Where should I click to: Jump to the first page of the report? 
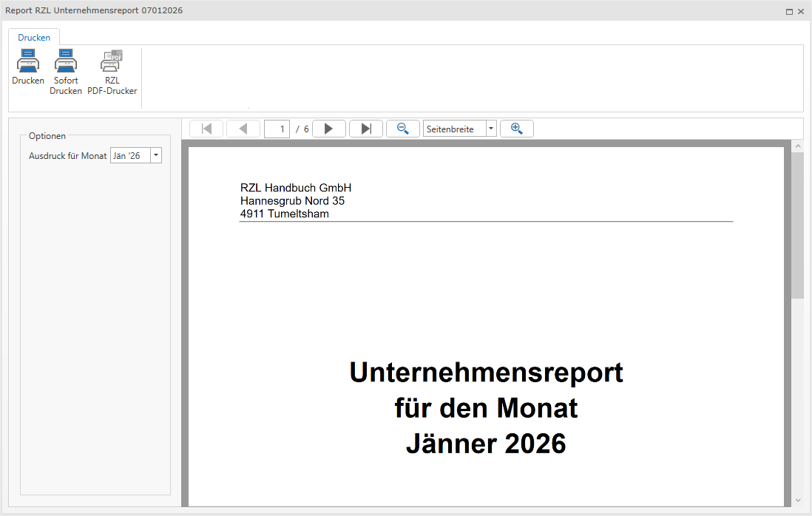click(206, 129)
